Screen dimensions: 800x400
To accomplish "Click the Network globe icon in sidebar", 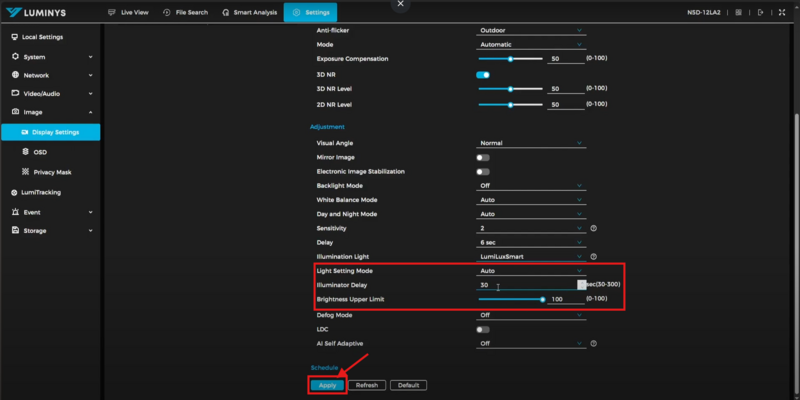I will tap(15, 75).
